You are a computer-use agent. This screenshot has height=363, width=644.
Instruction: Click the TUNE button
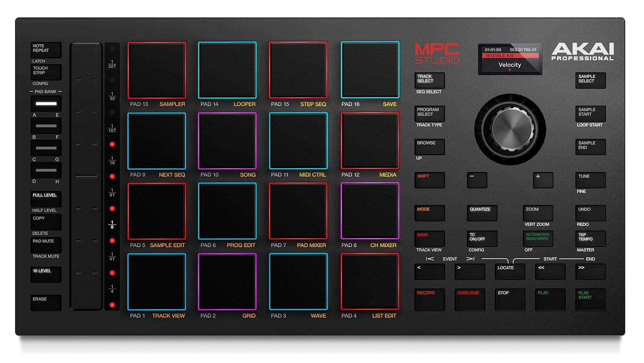click(x=591, y=180)
